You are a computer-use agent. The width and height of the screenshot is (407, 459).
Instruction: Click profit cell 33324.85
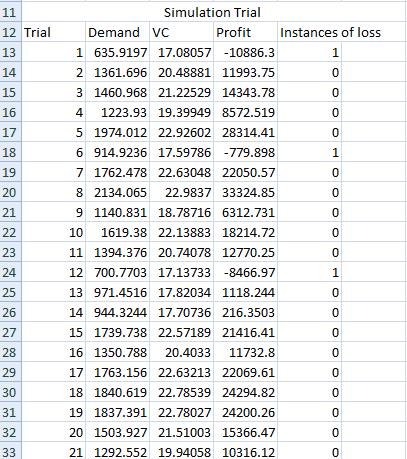click(245, 192)
